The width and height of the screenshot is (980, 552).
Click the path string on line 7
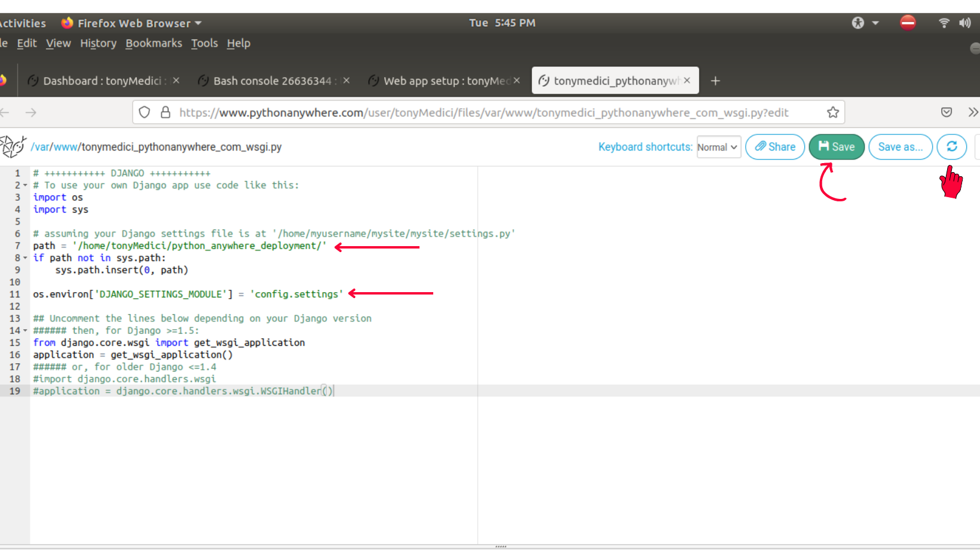coord(200,246)
